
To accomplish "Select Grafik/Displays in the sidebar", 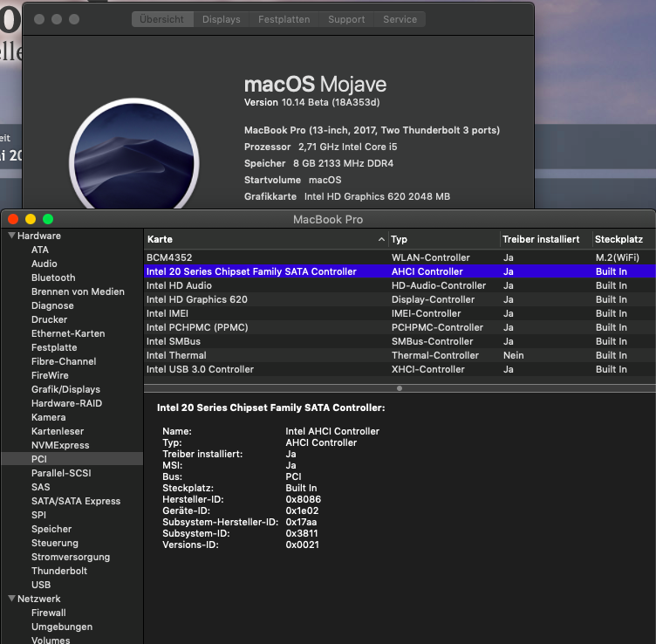I will [x=65, y=389].
